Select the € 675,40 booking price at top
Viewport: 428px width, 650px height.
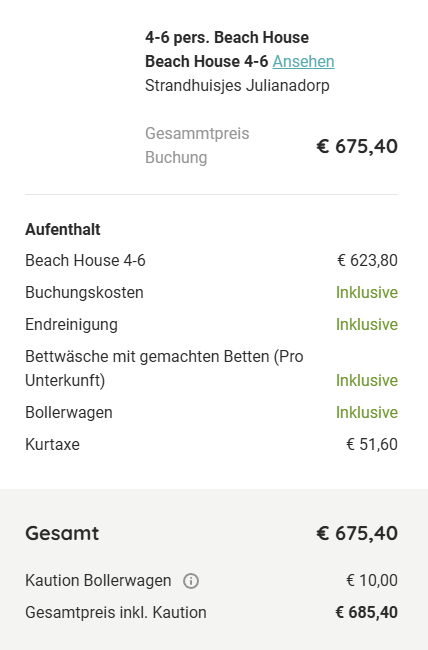(357, 146)
